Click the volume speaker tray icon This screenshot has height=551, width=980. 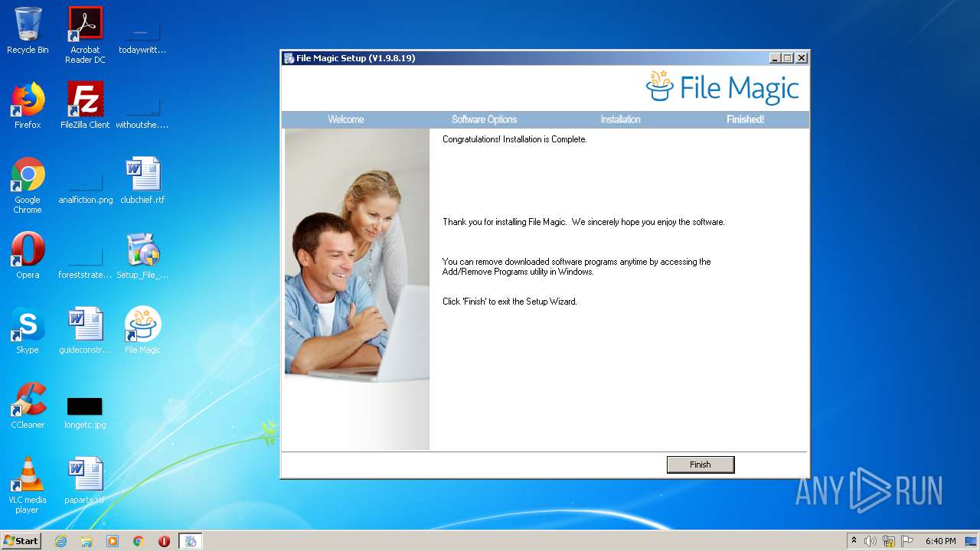tap(871, 541)
